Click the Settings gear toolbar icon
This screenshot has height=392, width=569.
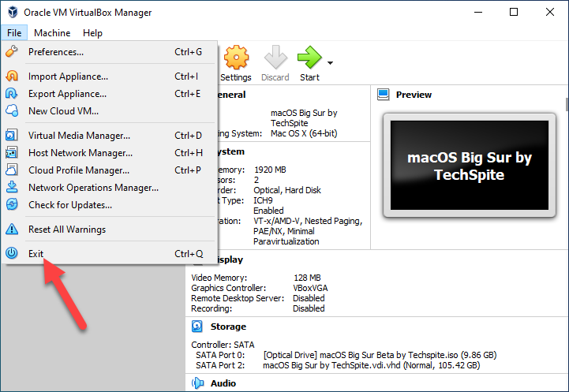click(236, 59)
